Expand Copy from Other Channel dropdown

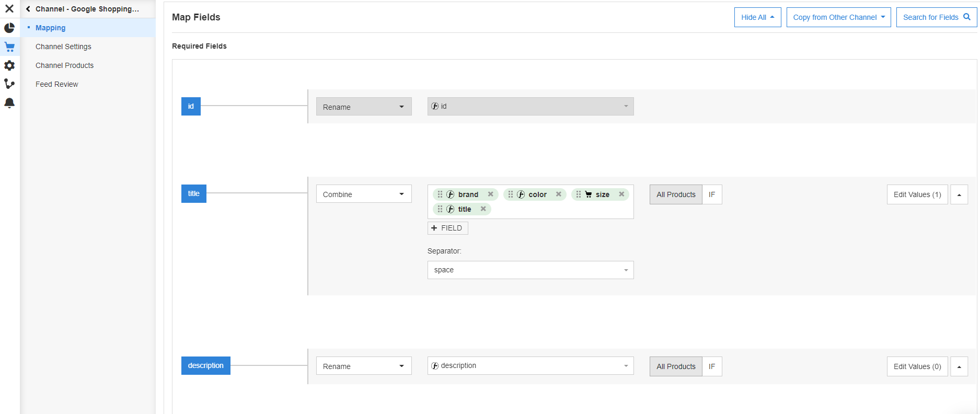pos(838,17)
